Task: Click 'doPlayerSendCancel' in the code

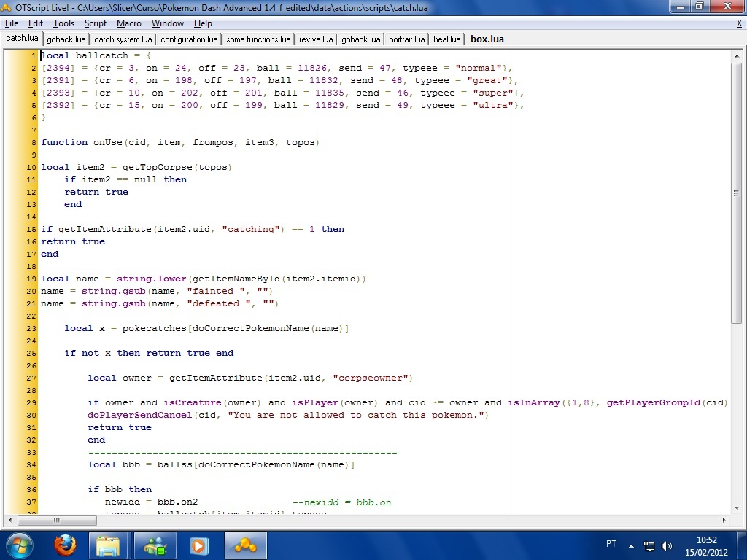Action: click(x=140, y=415)
